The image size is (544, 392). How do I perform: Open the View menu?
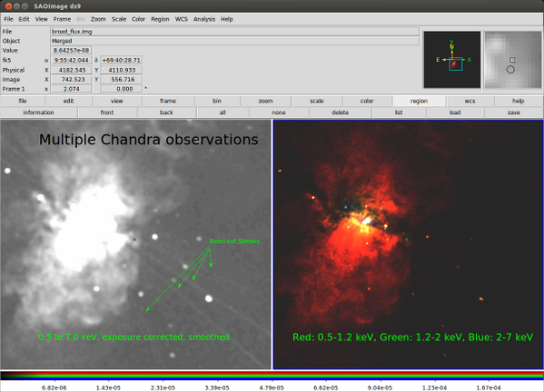[41, 19]
